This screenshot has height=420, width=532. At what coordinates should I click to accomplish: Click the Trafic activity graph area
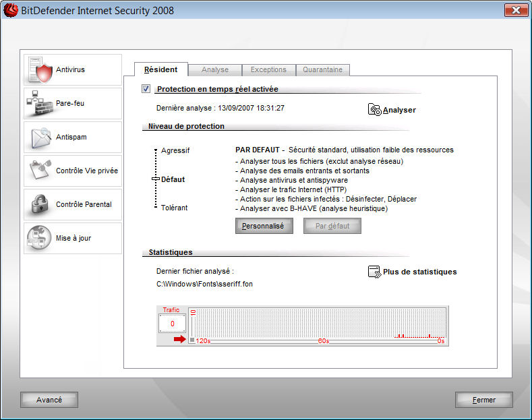pos(320,324)
